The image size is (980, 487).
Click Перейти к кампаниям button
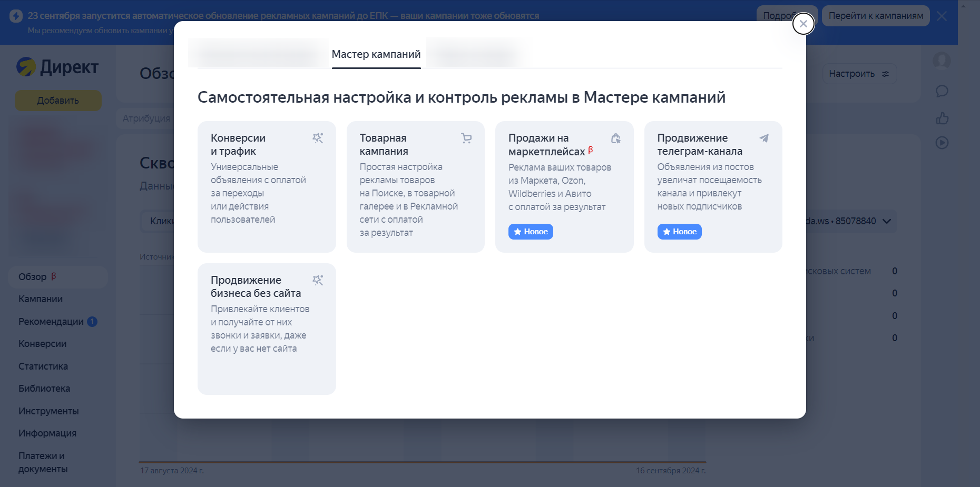click(x=876, y=16)
